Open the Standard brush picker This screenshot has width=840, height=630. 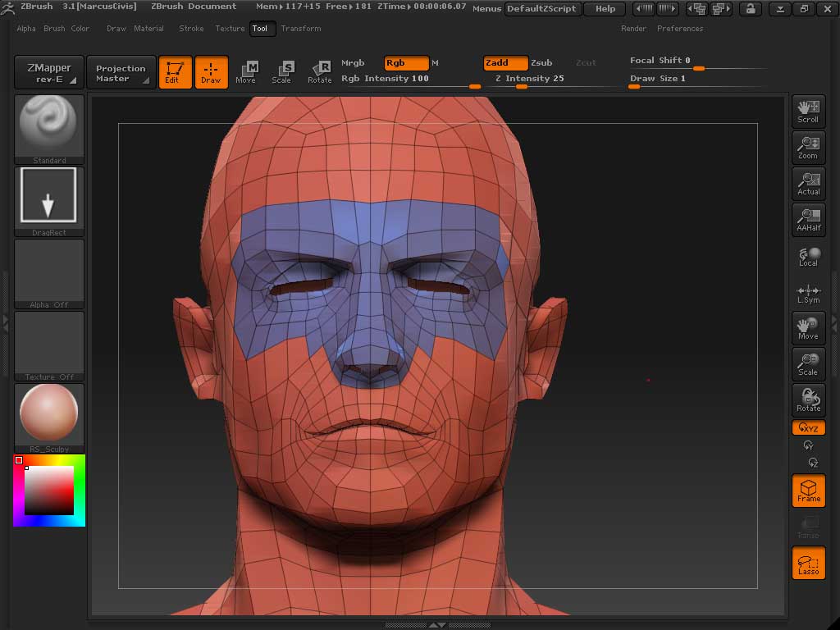(48, 130)
